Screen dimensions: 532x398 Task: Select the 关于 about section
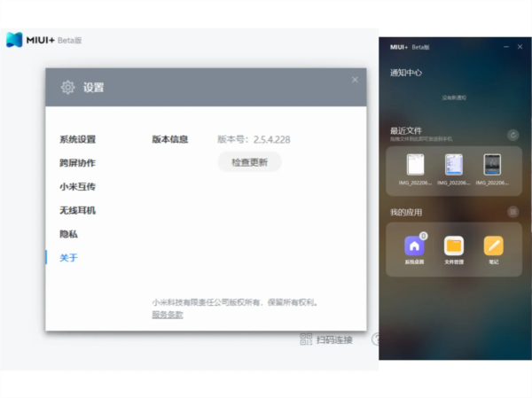pos(68,258)
